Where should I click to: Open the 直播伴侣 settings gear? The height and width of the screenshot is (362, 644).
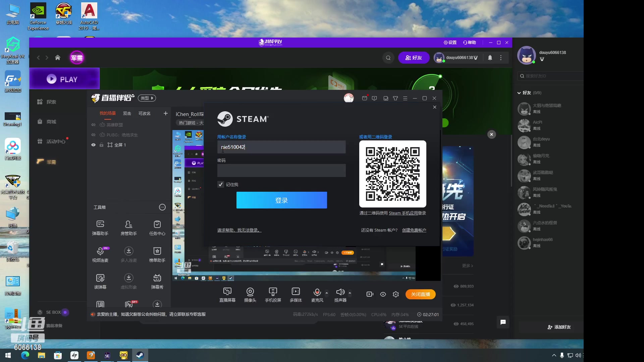(396, 294)
